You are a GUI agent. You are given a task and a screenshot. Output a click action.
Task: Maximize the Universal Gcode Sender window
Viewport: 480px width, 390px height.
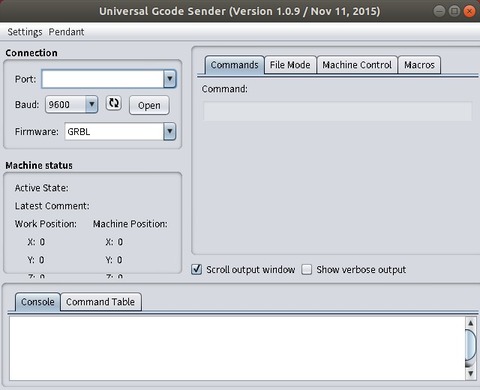point(454,11)
